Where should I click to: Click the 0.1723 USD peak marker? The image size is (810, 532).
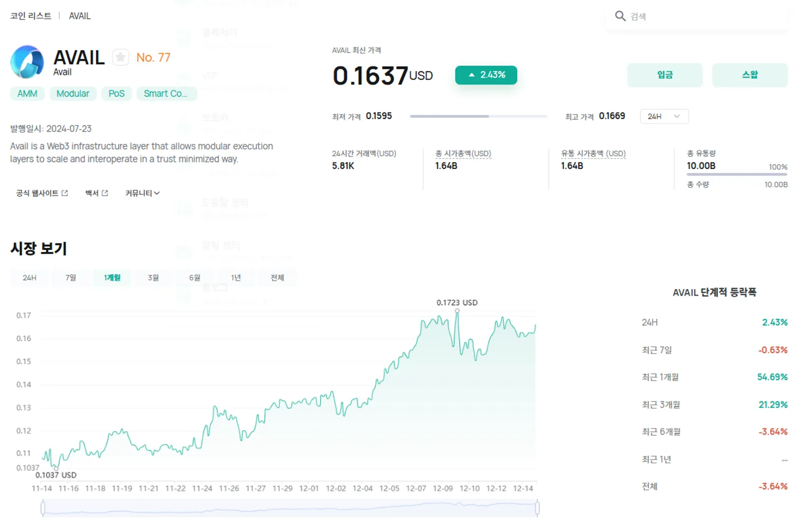point(457,311)
